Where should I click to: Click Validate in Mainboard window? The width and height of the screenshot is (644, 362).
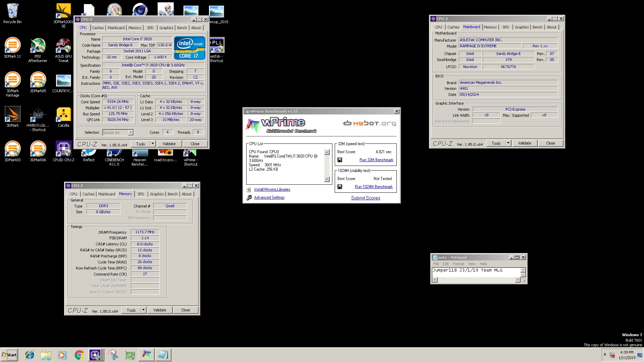point(525,143)
